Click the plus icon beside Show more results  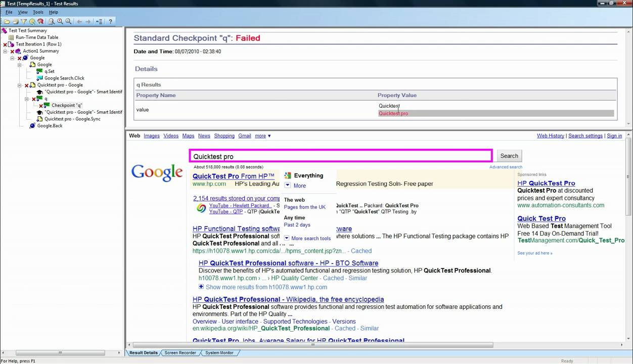[x=201, y=287]
